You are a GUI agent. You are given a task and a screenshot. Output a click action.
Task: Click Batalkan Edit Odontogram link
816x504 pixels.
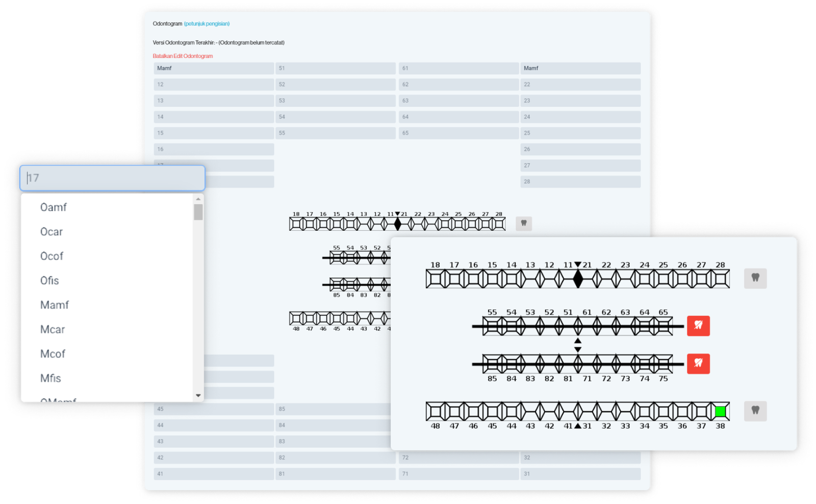(x=183, y=56)
